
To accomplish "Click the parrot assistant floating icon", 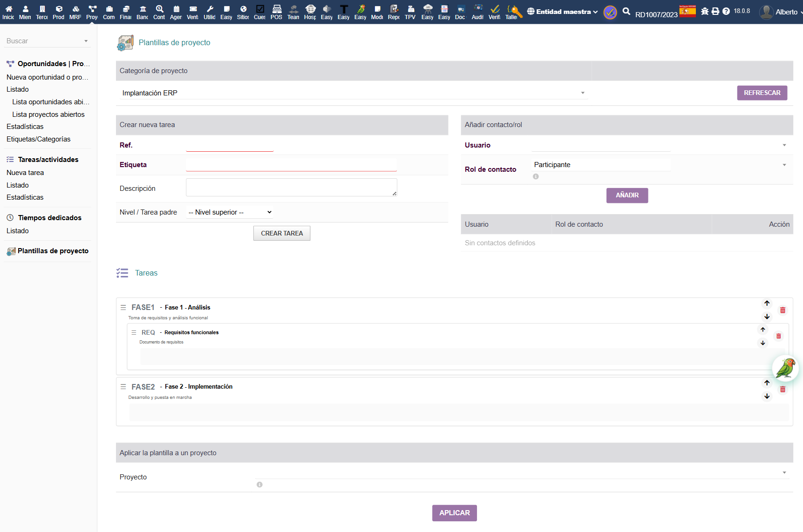I will 786,368.
